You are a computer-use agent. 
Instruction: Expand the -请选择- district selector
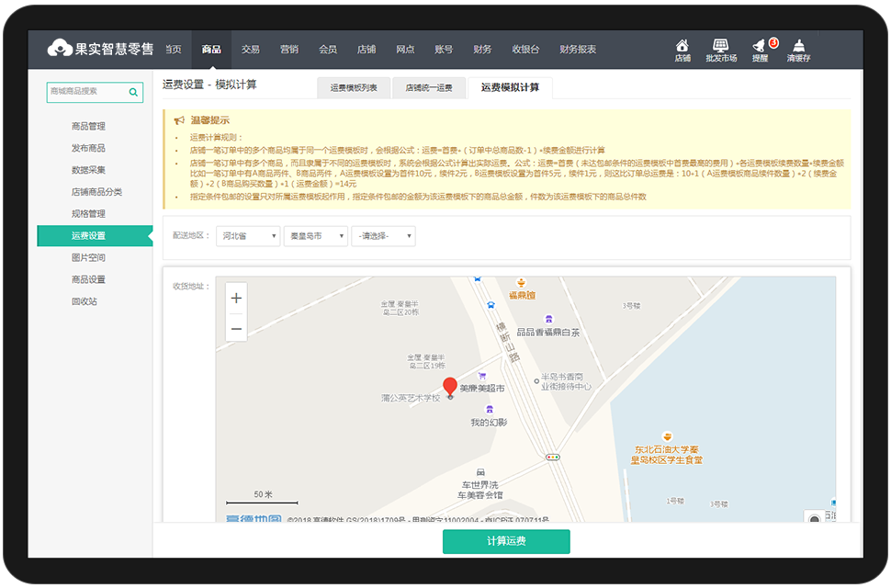383,235
